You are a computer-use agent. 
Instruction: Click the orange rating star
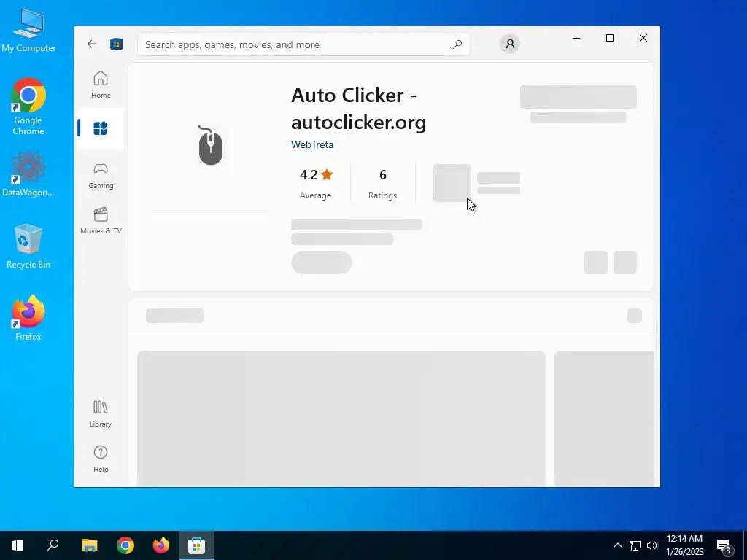point(327,174)
